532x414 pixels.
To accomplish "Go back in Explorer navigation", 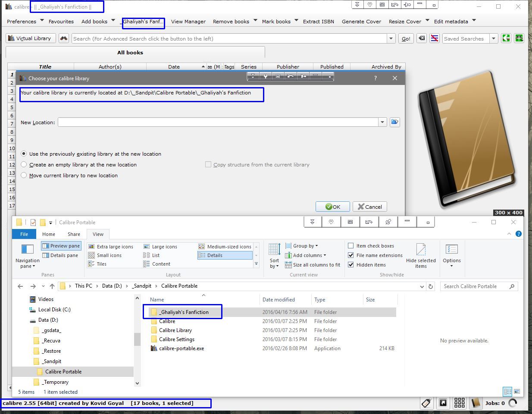I will click(x=20, y=286).
